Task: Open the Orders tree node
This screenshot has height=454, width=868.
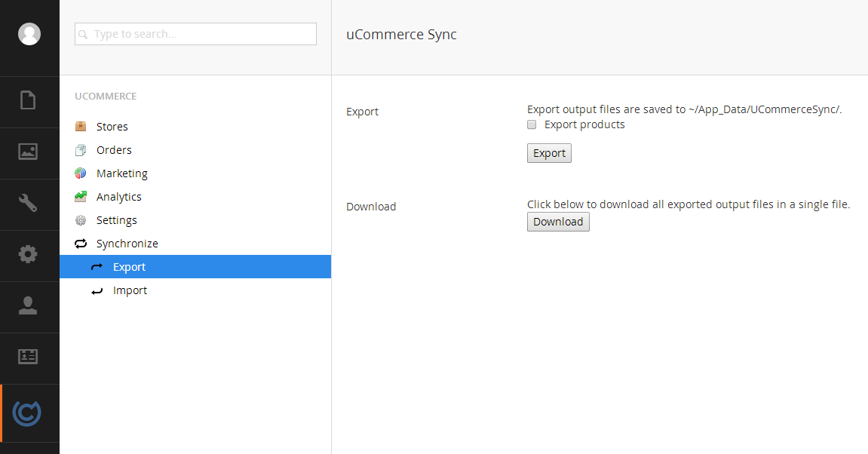Action: pos(114,150)
